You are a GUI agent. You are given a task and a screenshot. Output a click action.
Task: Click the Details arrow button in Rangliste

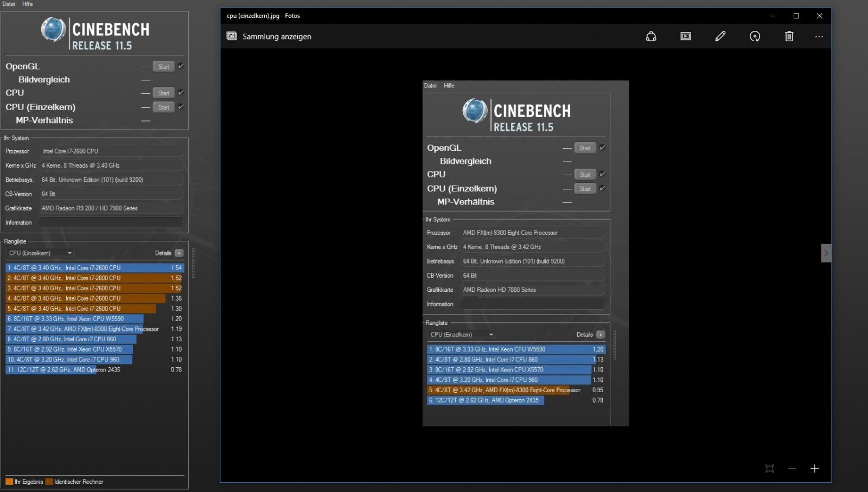coord(179,253)
